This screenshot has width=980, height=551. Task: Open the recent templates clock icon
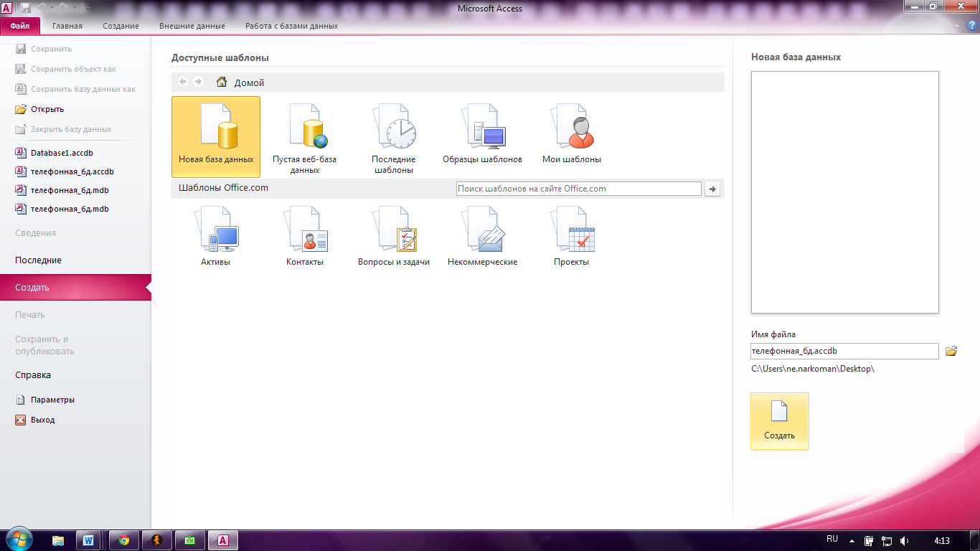click(x=394, y=126)
